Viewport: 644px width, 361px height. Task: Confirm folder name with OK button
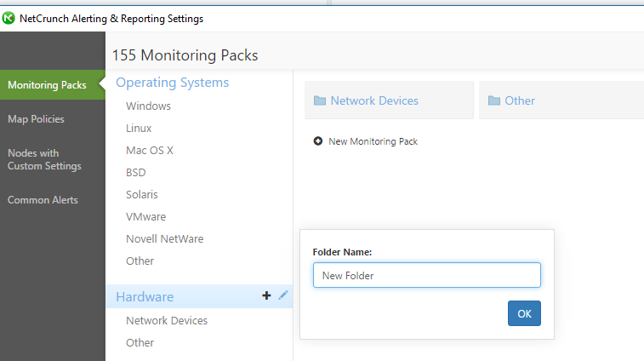tap(524, 313)
